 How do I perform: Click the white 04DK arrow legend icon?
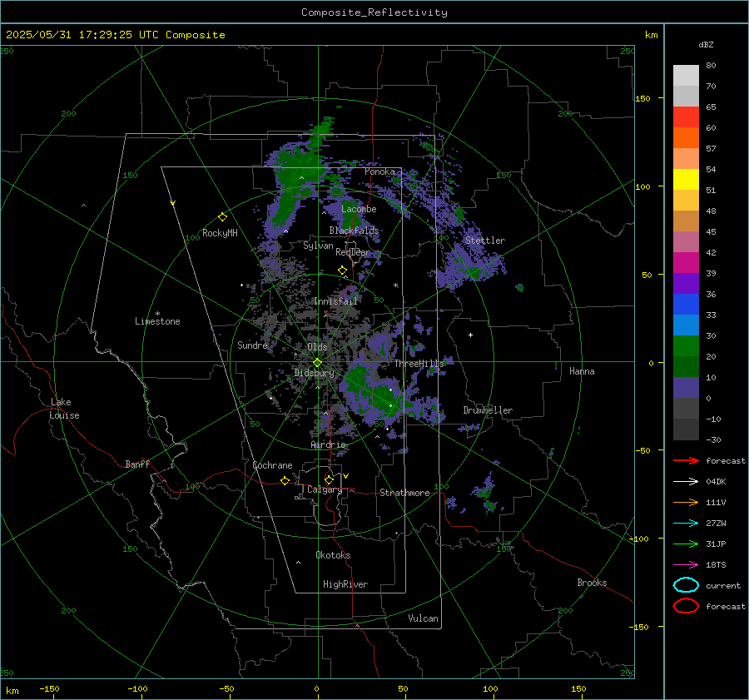tap(686, 482)
